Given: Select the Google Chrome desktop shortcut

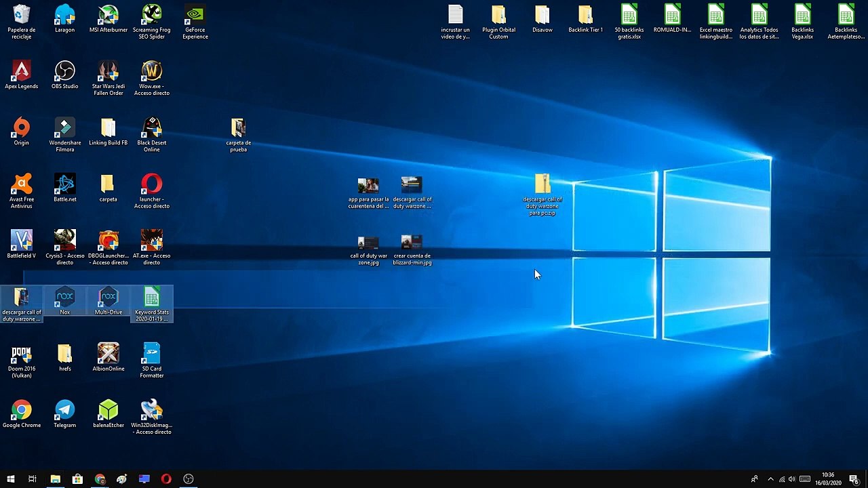Looking at the screenshot, I should pyautogui.click(x=22, y=413).
